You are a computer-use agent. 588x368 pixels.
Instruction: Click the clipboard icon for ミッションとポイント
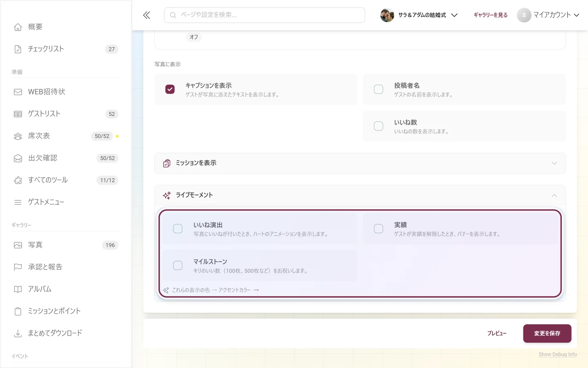pos(18,312)
